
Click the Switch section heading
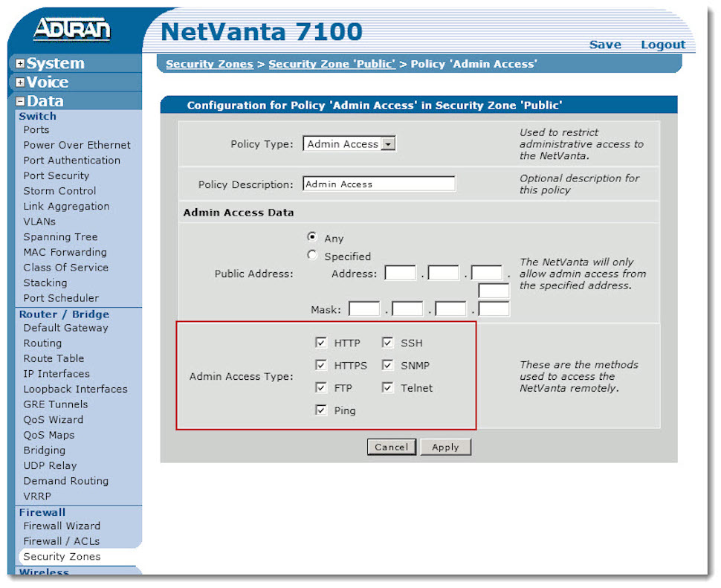point(37,116)
